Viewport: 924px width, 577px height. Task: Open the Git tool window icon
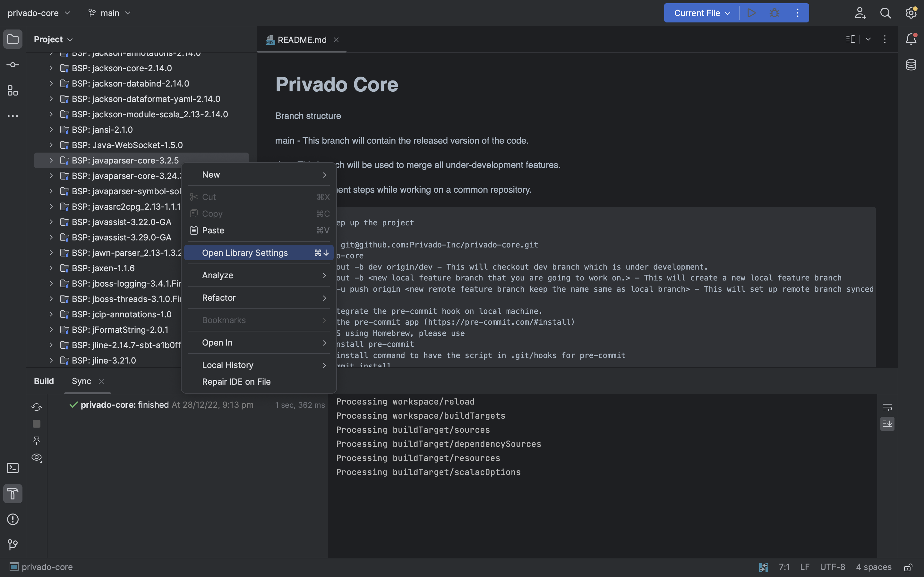[13, 545]
